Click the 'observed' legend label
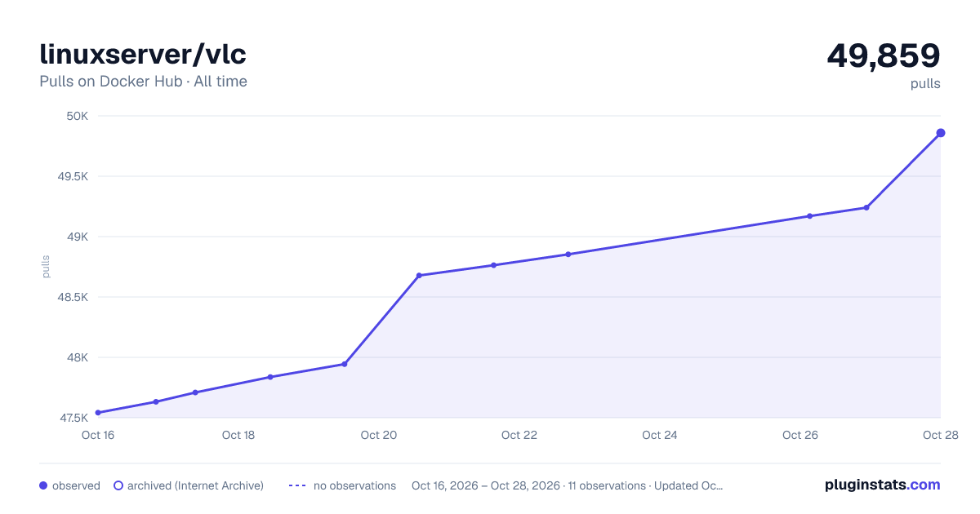Image resolution: width=980 pixels, height=514 pixels. (x=76, y=485)
